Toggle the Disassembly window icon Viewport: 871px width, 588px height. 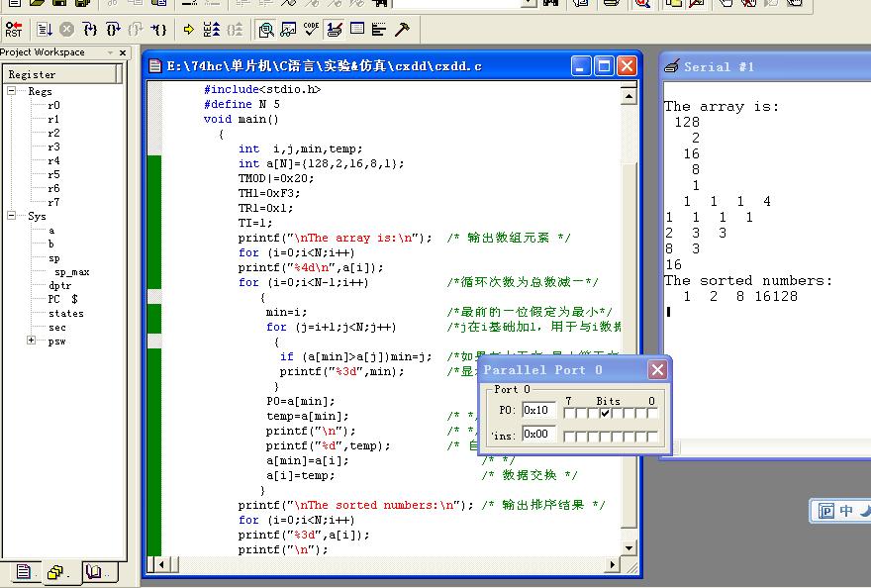(x=266, y=30)
